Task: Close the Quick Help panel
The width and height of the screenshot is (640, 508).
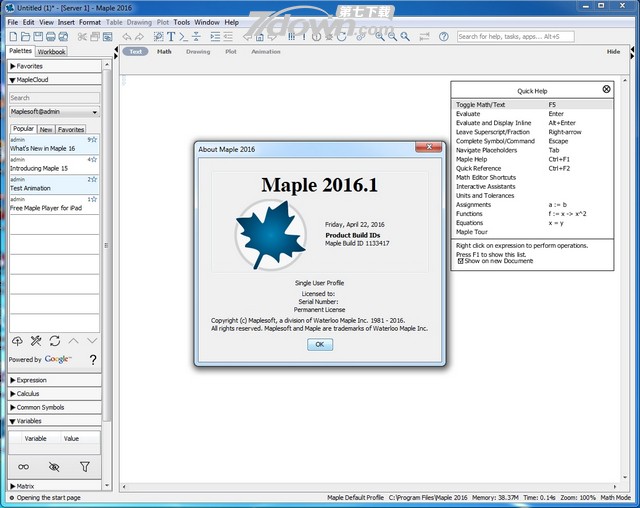Action: 606,90
